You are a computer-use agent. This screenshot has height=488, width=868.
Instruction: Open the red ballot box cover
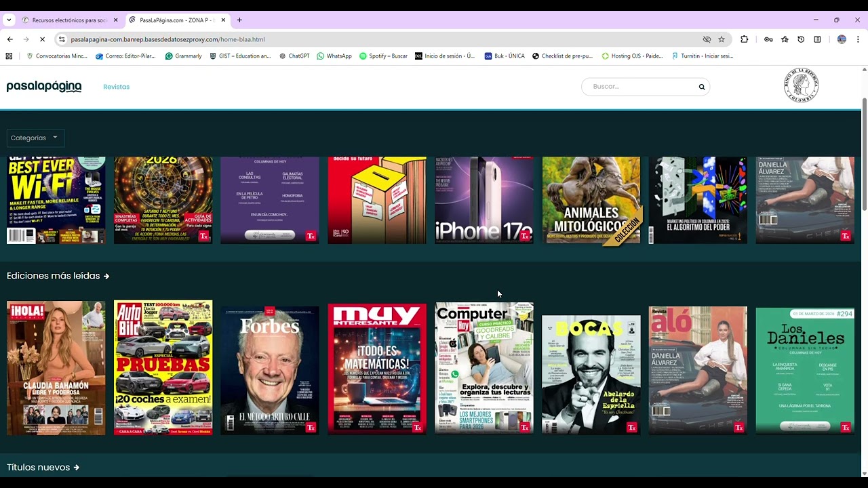point(377,201)
